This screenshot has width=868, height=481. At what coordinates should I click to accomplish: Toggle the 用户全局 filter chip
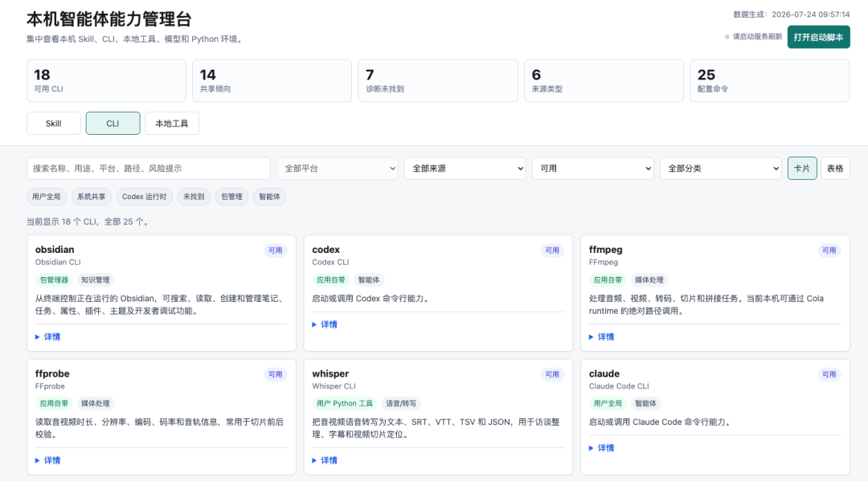[47, 196]
